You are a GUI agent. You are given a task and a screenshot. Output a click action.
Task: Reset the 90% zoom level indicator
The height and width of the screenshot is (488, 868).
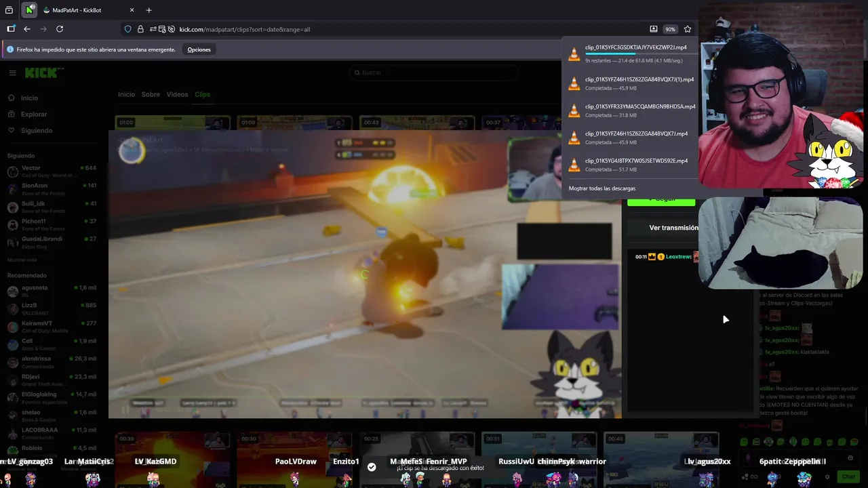pyautogui.click(x=670, y=29)
